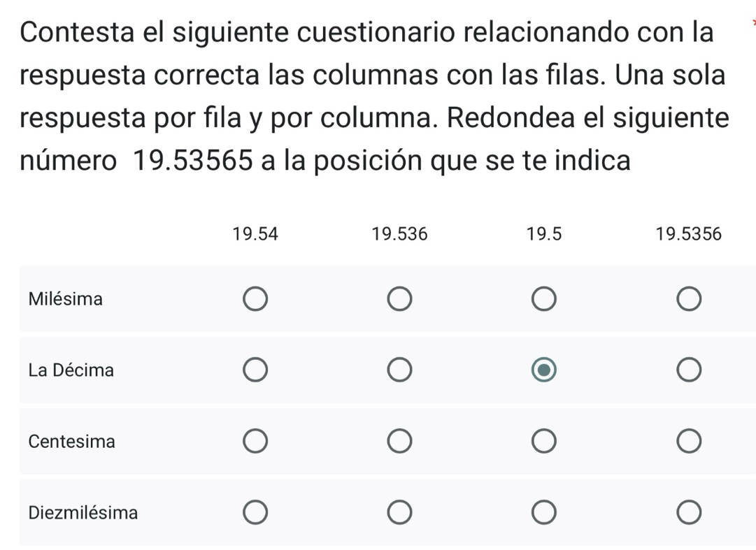This screenshot has width=756, height=550.
Task: Click the 19.536 column header
Action: point(399,235)
